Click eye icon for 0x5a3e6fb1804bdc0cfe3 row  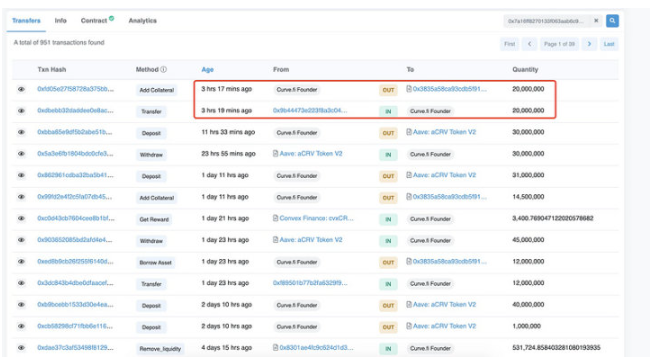(21, 154)
